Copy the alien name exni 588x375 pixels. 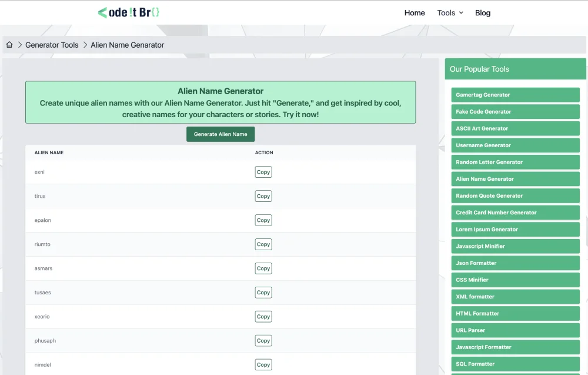[263, 171]
